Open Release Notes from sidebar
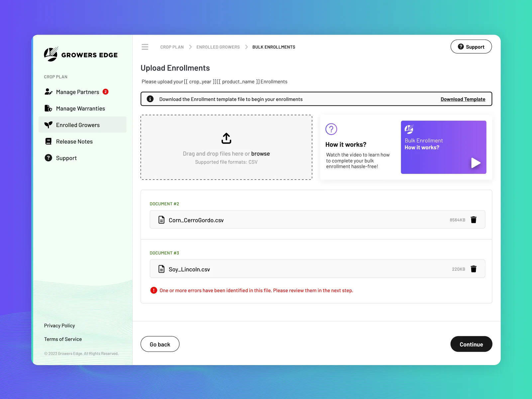532x399 pixels. pyautogui.click(x=74, y=142)
